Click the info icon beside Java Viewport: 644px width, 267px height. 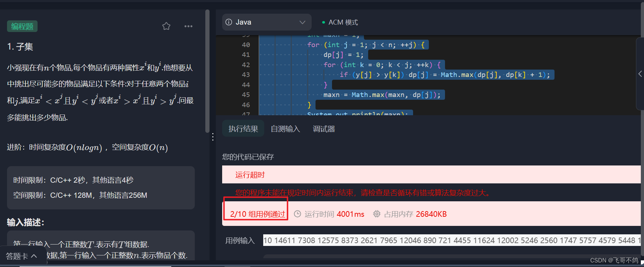point(229,22)
